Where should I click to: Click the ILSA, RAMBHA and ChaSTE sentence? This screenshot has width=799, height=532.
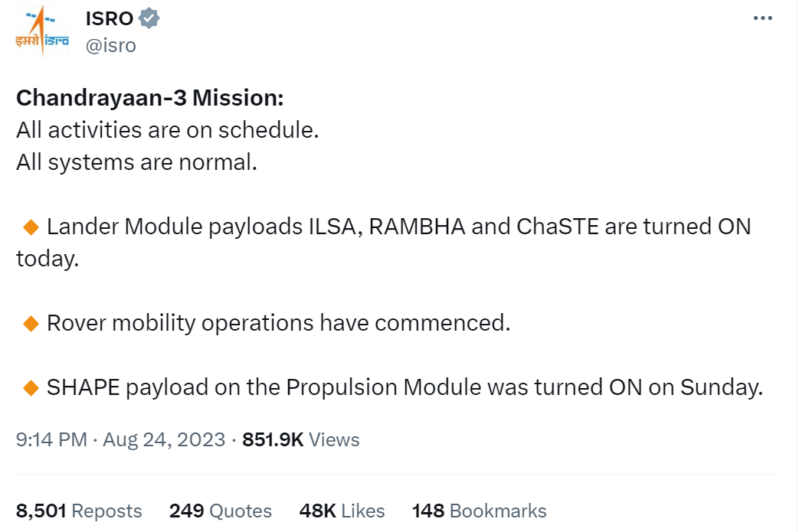[x=384, y=243]
